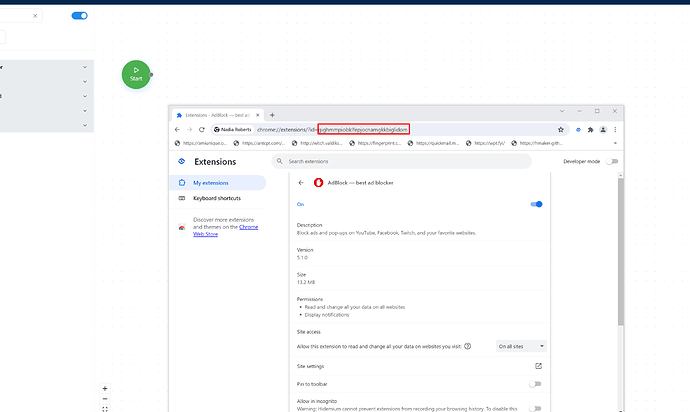
Task: Bookmark page with star icon
Action: tap(561, 129)
